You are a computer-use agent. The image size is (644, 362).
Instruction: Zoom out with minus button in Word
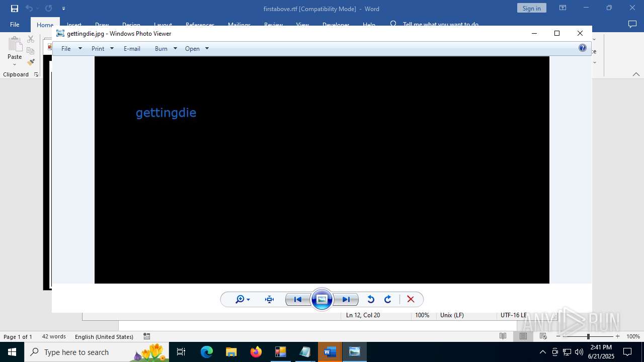pyautogui.click(x=558, y=336)
